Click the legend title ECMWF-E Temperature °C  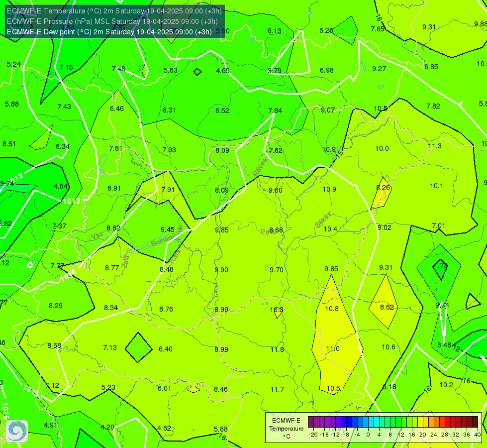click(x=287, y=429)
